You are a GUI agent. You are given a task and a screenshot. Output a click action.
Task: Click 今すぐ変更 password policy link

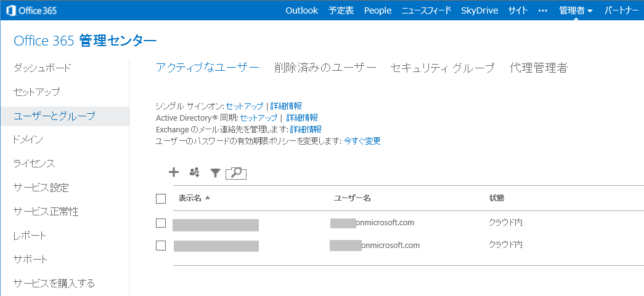362,141
